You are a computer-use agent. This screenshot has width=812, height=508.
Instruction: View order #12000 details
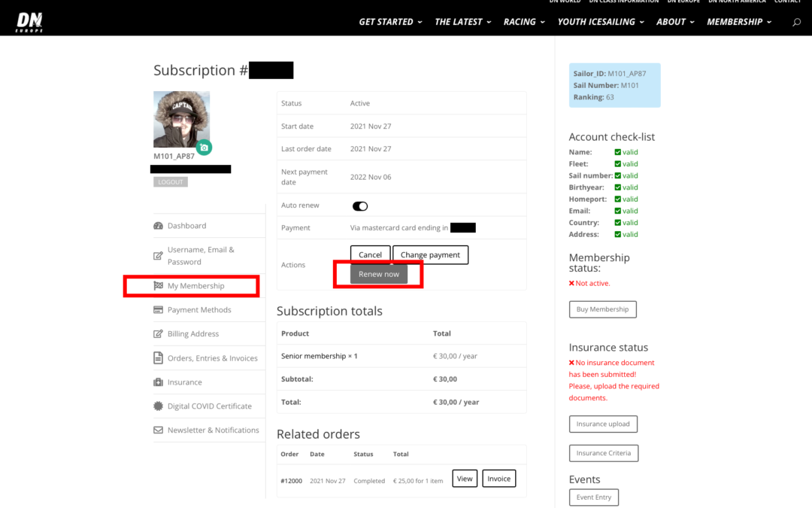click(465, 479)
